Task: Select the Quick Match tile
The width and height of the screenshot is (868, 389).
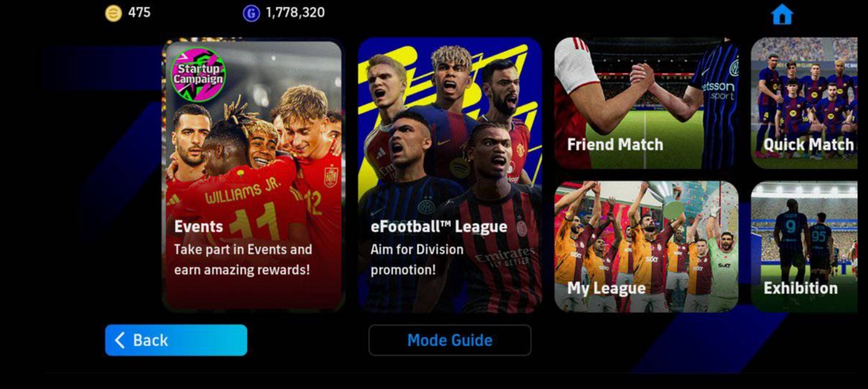Action: tap(804, 104)
